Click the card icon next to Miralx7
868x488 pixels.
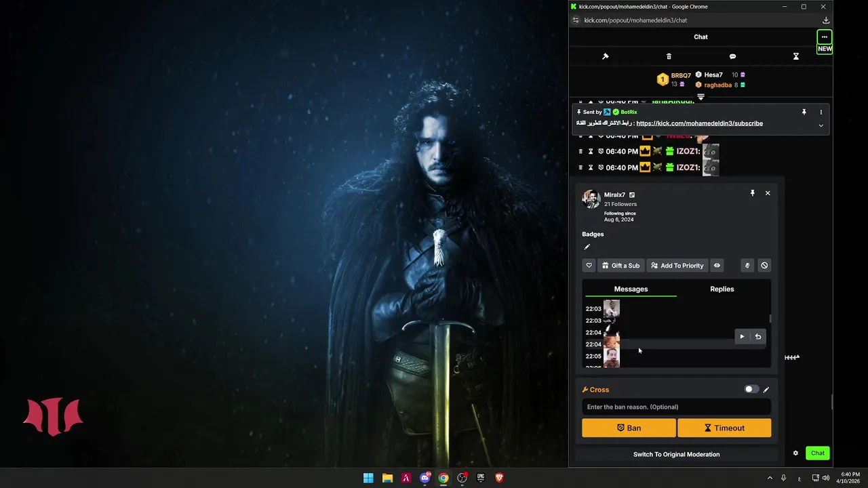[631, 195]
